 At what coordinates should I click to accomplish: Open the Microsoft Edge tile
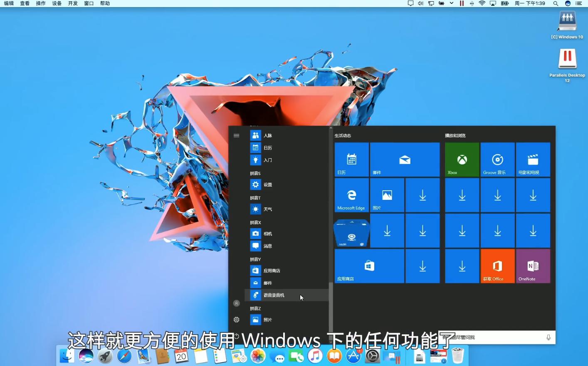click(351, 195)
